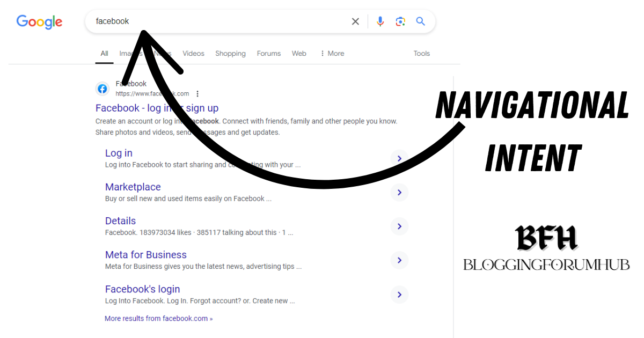Click the Facebook favicon in the result
This screenshot has height=338, width=644.
coord(103,89)
